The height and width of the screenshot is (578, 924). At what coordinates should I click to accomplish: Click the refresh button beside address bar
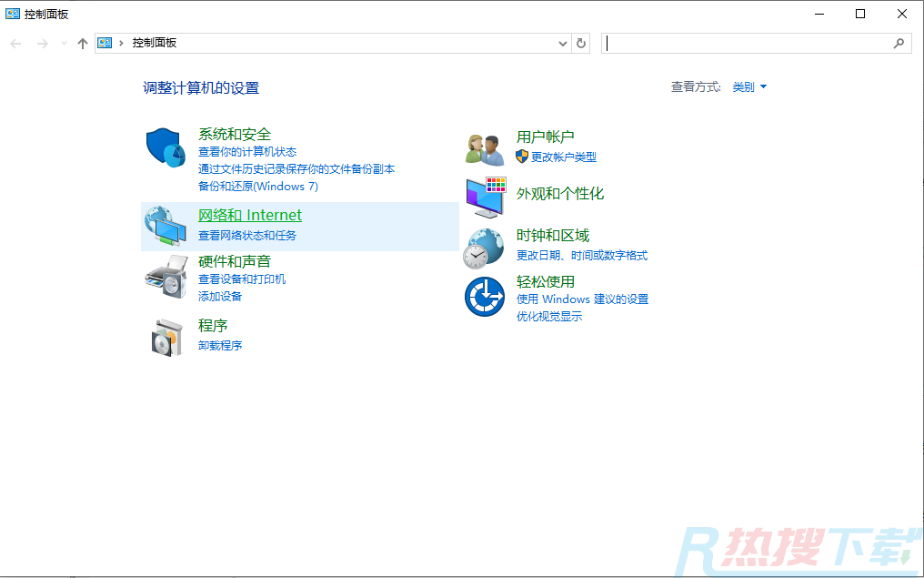click(582, 43)
